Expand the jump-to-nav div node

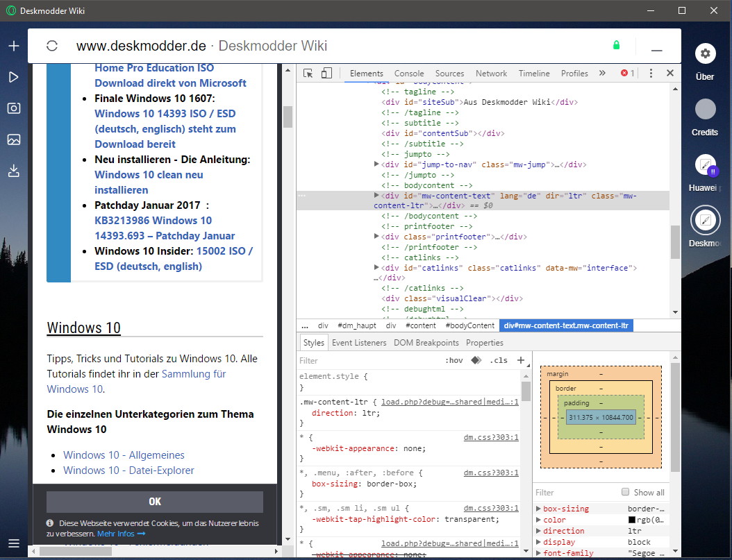(376, 164)
